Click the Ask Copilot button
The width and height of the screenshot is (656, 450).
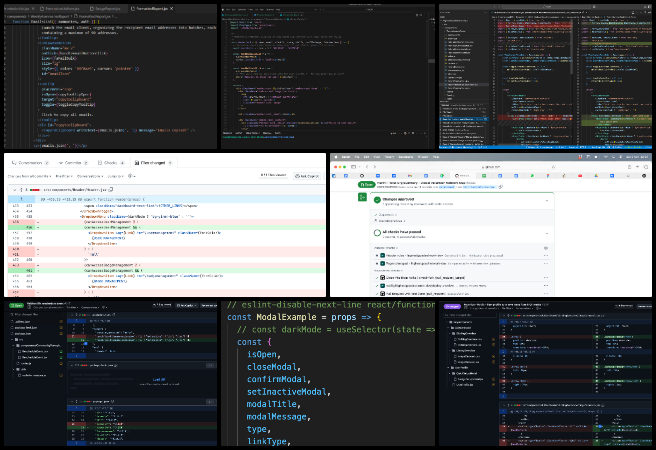307,176
